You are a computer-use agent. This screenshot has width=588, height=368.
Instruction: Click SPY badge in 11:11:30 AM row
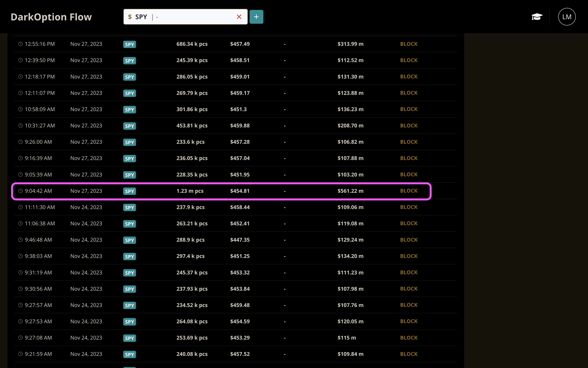(129, 208)
